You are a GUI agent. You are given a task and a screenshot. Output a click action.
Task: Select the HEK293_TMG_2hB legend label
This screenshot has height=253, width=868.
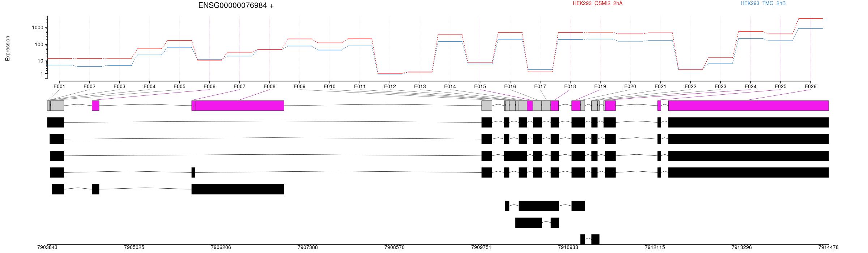pos(763,3)
